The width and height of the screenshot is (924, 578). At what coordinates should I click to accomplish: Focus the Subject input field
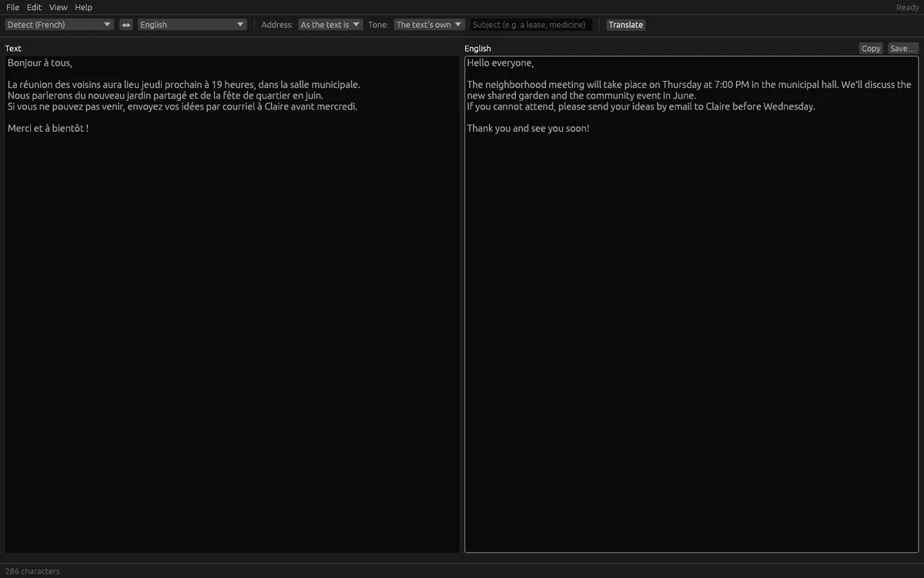point(531,25)
